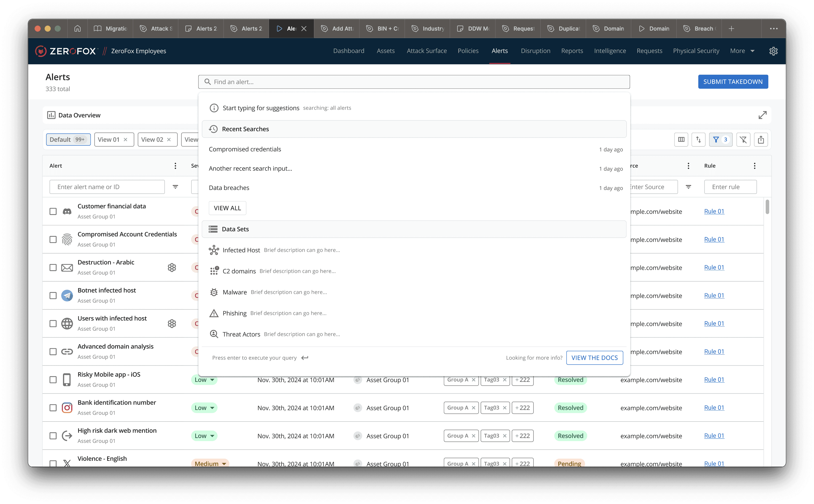Click the clear filters icon
814x504 pixels.
[x=743, y=140]
